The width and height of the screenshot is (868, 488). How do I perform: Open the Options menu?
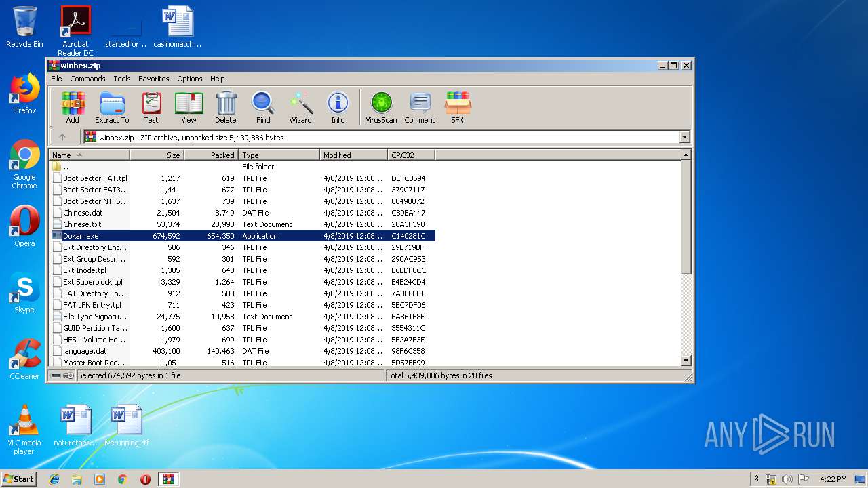190,79
